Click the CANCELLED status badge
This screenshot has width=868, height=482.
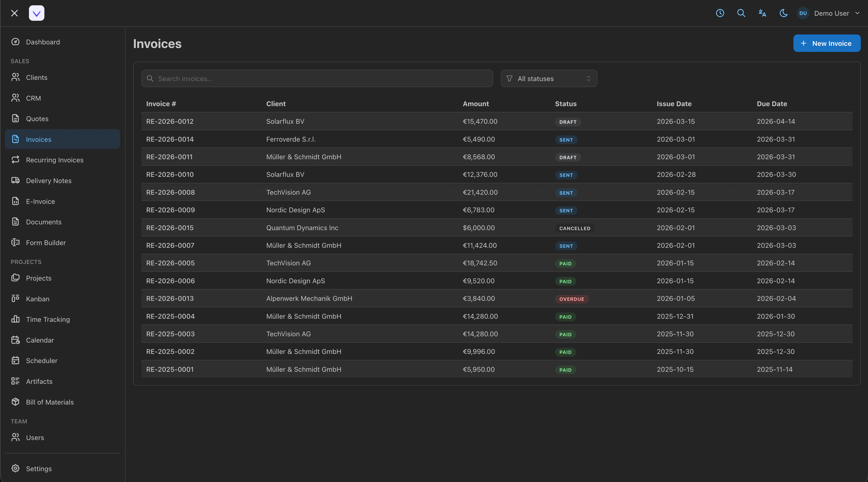(x=575, y=228)
